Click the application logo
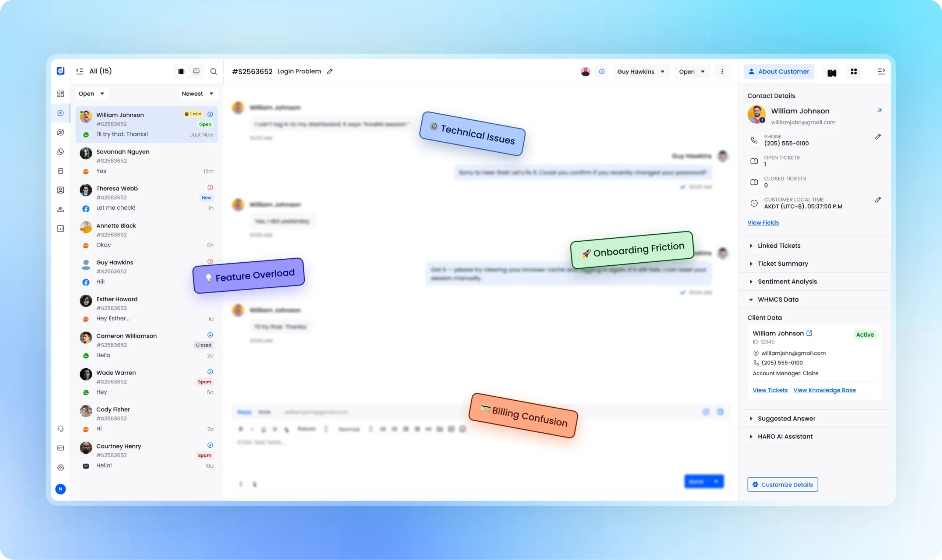 [60, 71]
